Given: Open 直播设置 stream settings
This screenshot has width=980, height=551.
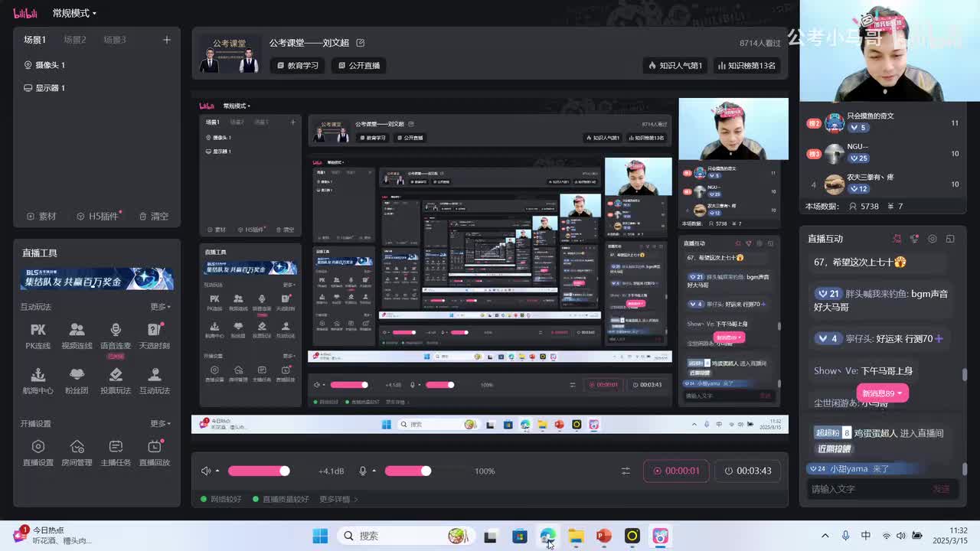Looking at the screenshot, I should [38, 453].
